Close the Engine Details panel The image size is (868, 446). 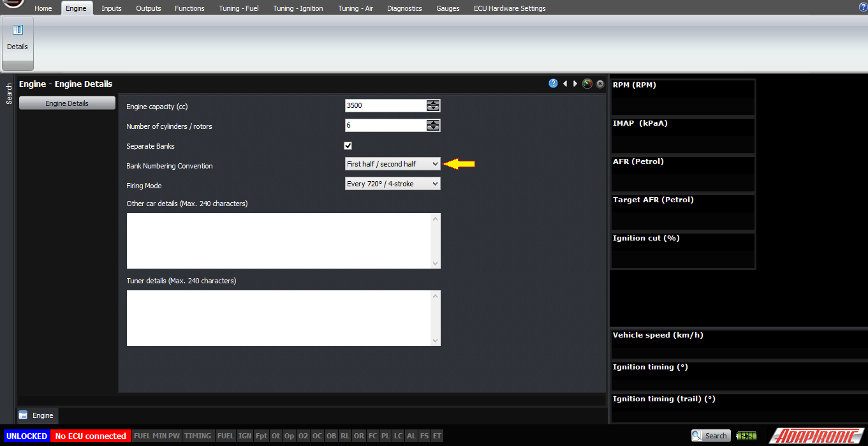pos(600,84)
